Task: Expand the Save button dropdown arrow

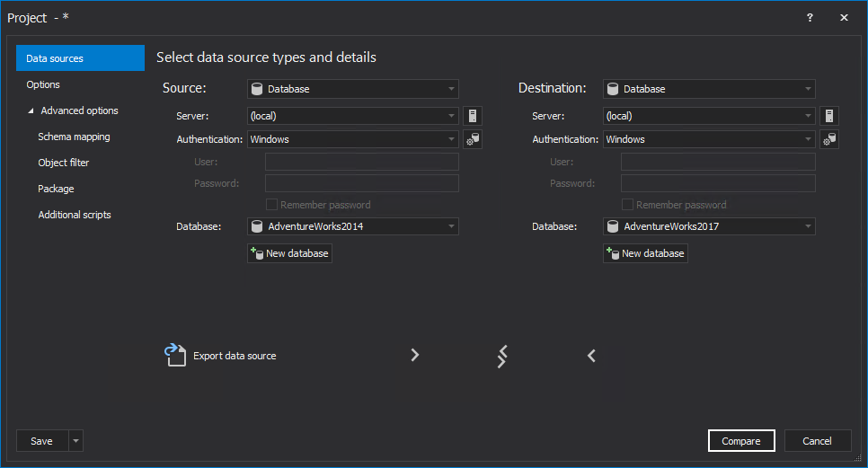Action: (x=75, y=441)
